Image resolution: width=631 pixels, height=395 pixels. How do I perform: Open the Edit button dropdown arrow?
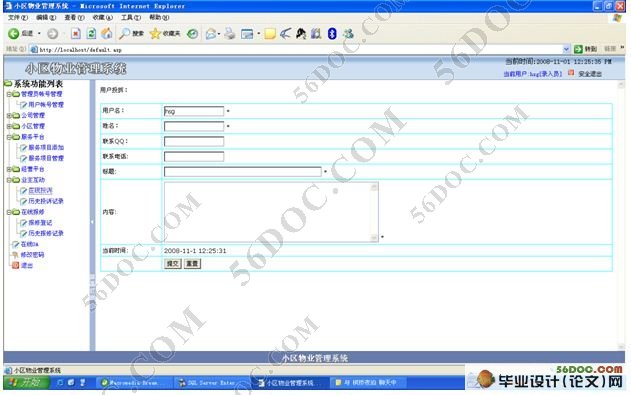(x=258, y=34)
